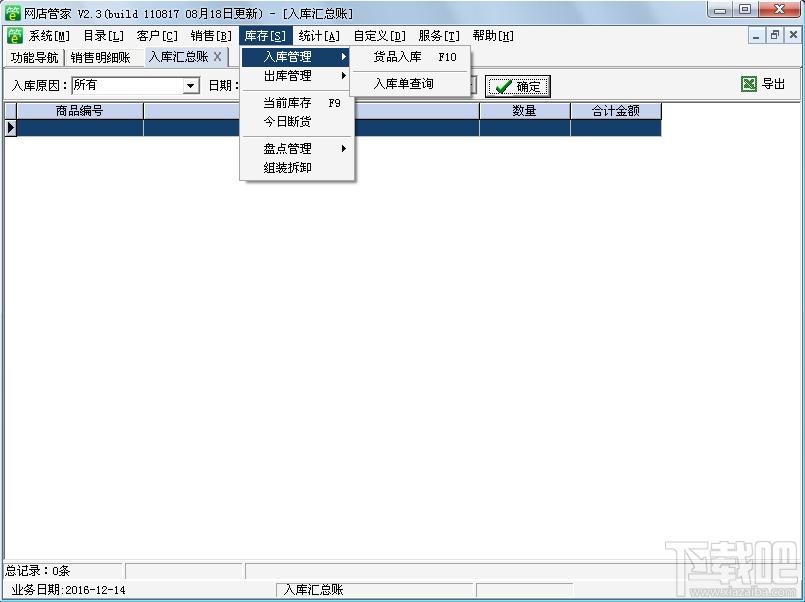The height and width of the screenshot is (602, 805).
Task: Select 组装拆卸 menu entry
Action: click(x=297, y=168)
